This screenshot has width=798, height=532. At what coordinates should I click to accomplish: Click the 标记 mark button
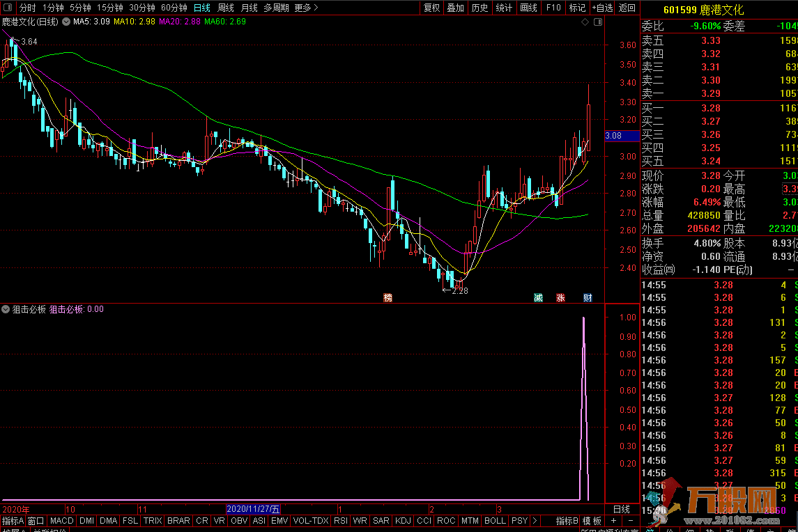[577, 8]
